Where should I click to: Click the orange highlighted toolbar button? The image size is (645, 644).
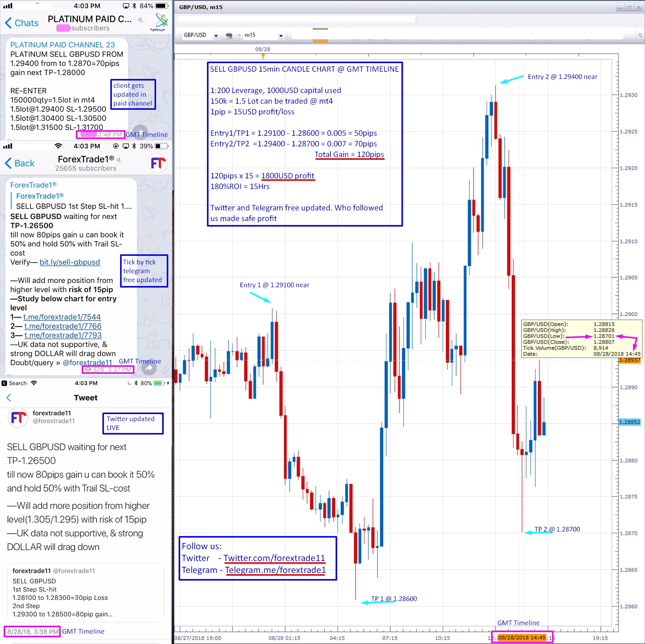pyautogui.click(x=320, y=35)
